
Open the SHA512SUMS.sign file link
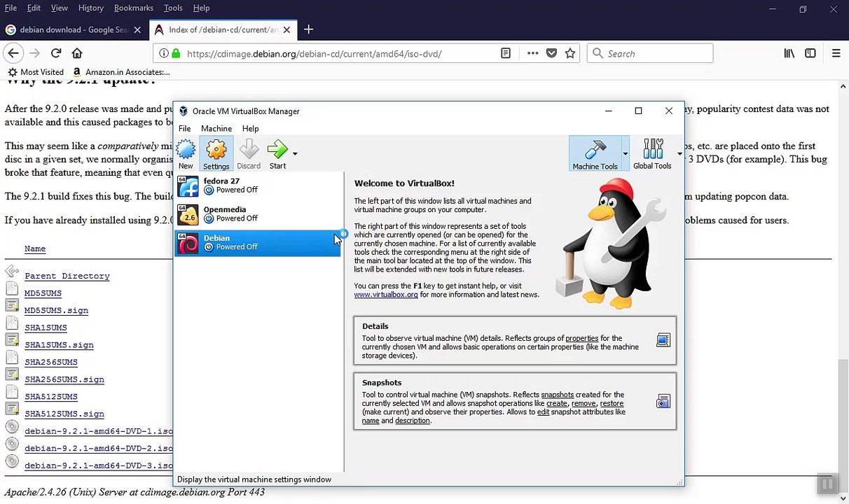(64, 414)
